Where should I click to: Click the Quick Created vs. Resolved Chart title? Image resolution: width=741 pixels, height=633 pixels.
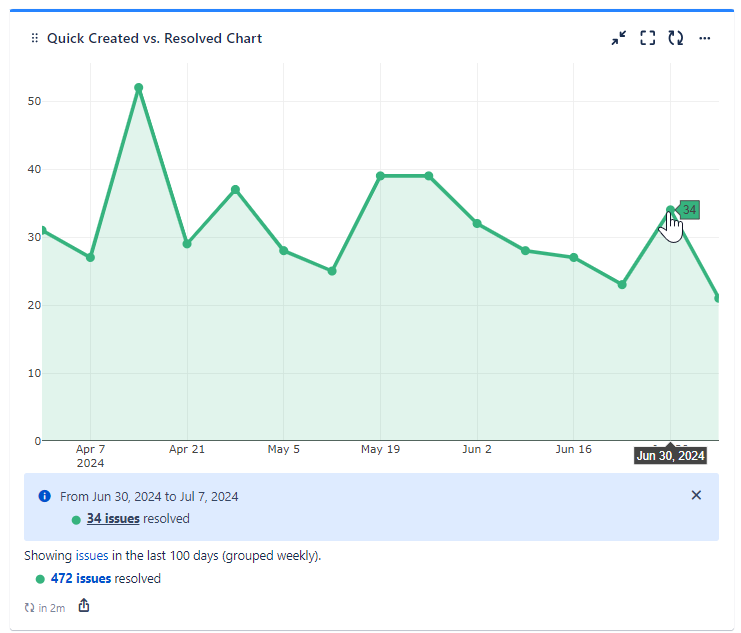(154, 38)
